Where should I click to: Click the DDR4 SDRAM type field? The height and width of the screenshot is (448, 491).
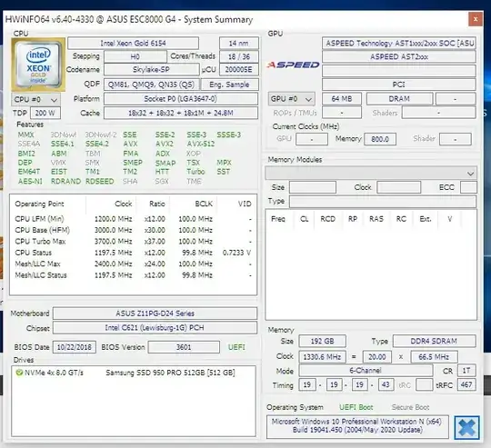point(435,341)
